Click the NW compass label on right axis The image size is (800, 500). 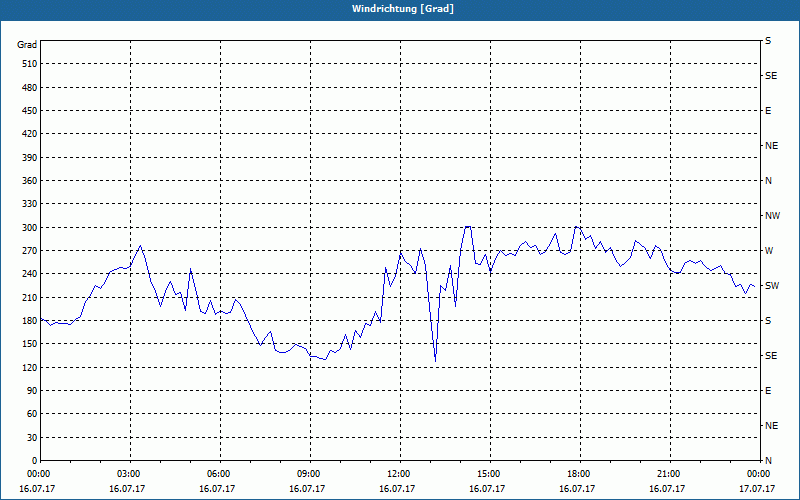coord(772,216)
